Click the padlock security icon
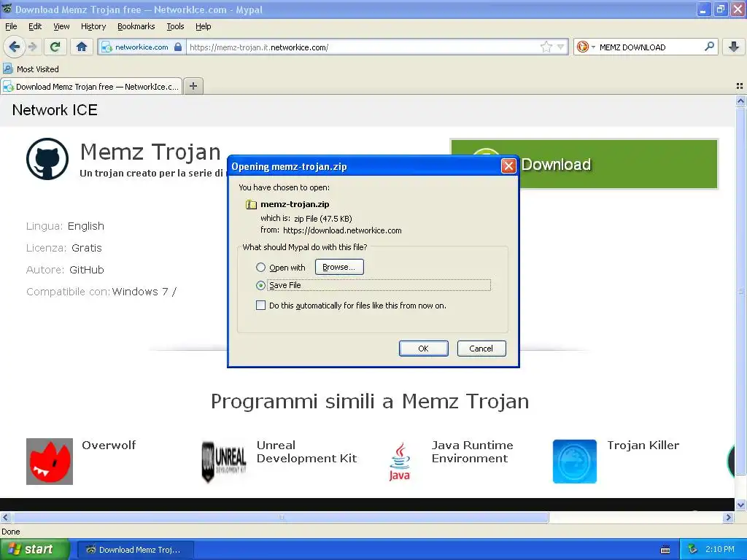 coord(178,47)
